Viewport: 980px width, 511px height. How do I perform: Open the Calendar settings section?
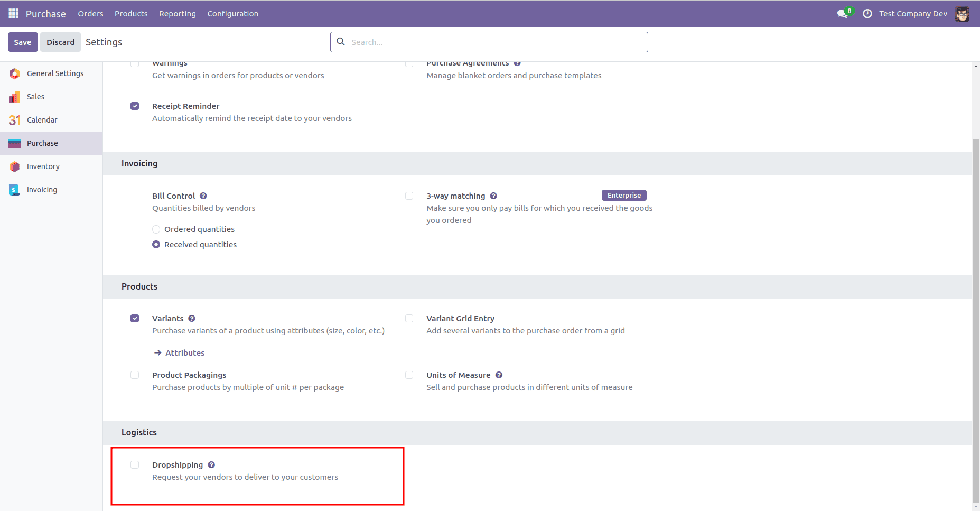[42, 119]
